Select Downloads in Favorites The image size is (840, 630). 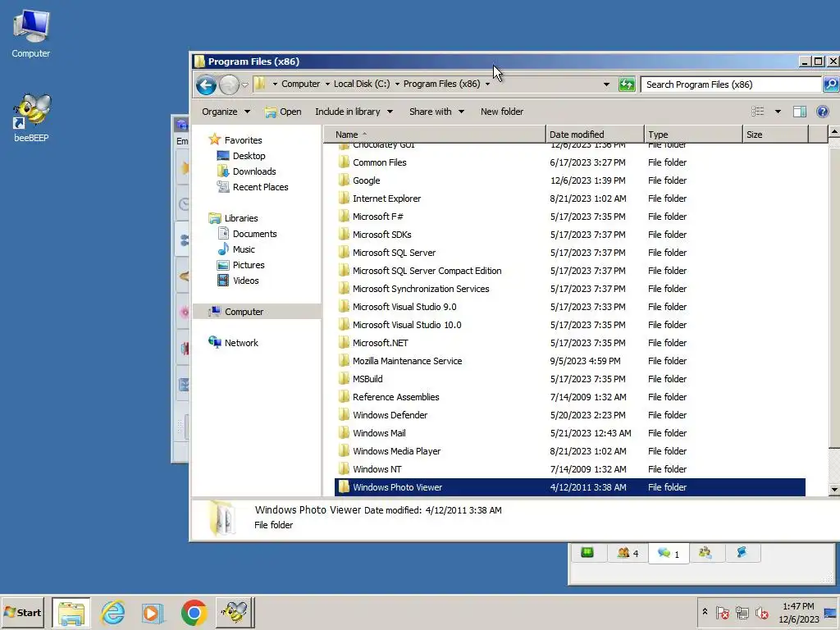coord(246,171)
